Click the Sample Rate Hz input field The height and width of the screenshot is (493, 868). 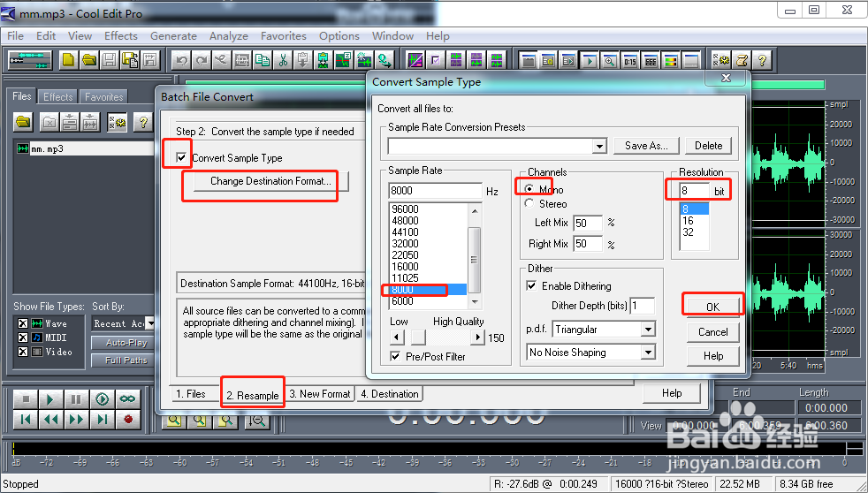pos(435,190)
